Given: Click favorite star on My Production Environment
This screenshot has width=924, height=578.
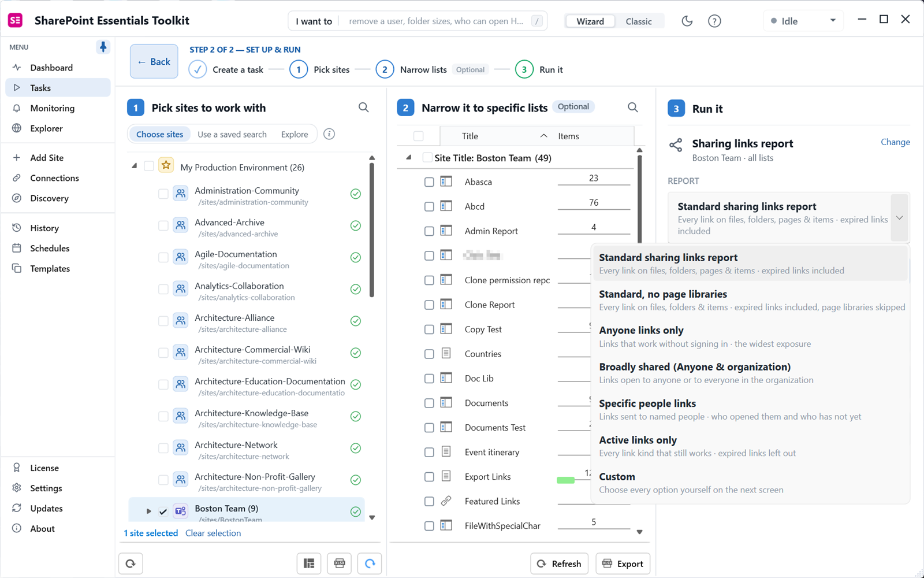Looking at the screenshot, I should [166, 165].
